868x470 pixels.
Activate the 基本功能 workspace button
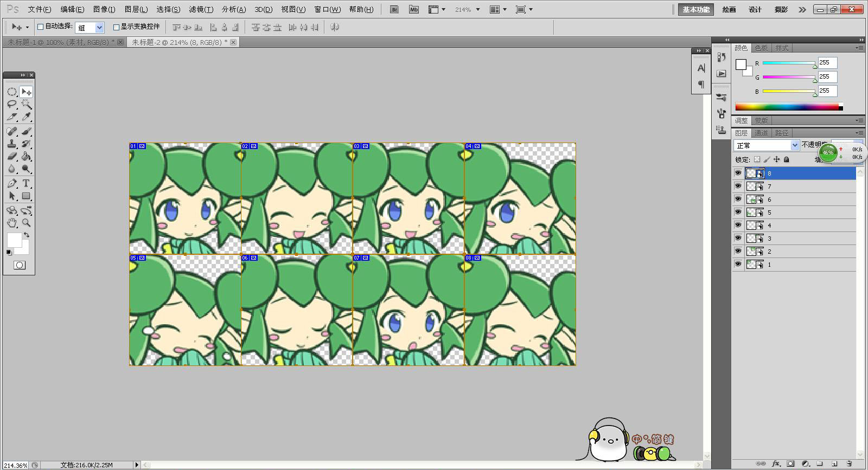click(x=696, y=9)
